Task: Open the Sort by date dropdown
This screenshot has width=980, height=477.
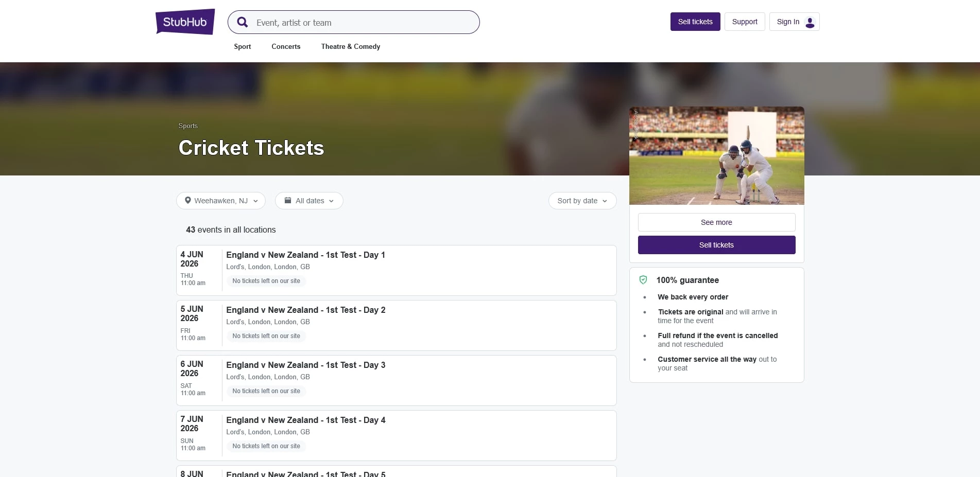Action: 582,201
